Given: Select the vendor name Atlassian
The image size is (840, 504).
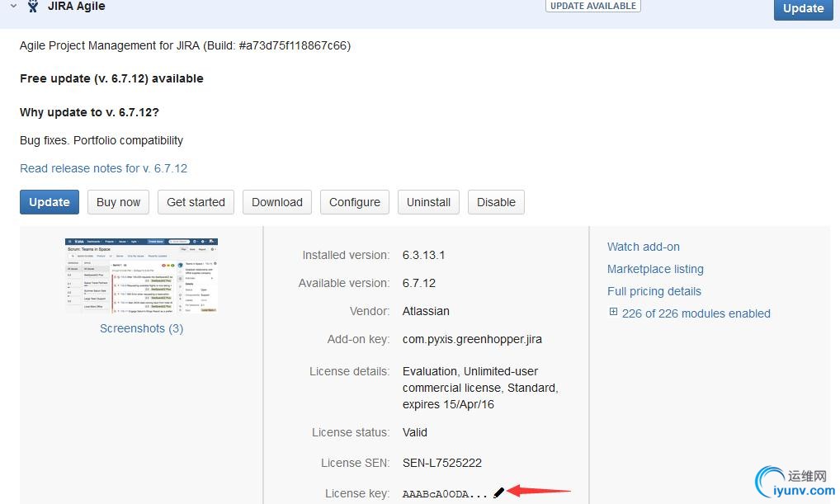Looking at the screenshot, I should coord(426,311).
